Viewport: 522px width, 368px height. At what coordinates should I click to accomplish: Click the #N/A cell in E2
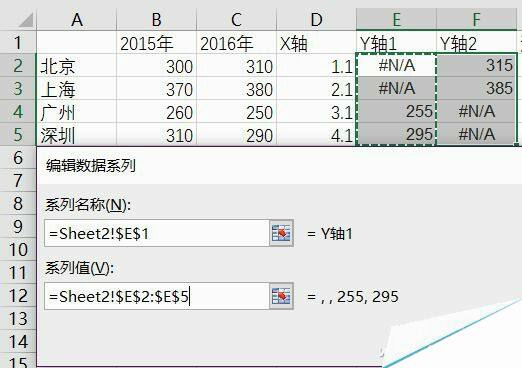(396, 65)
